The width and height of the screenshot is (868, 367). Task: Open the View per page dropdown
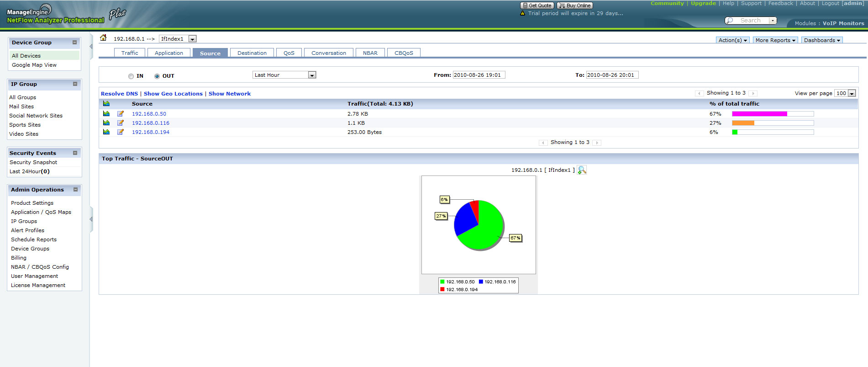click(x=845, y=93)
